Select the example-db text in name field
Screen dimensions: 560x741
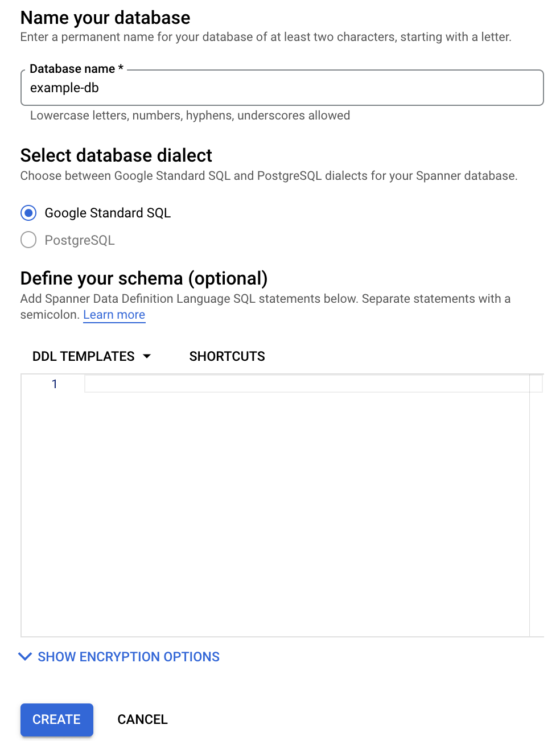pos(64,88)
